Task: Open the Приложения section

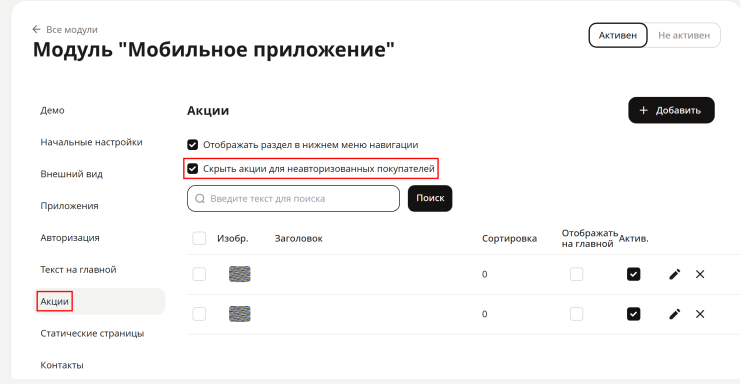Action: coord(69,206)
